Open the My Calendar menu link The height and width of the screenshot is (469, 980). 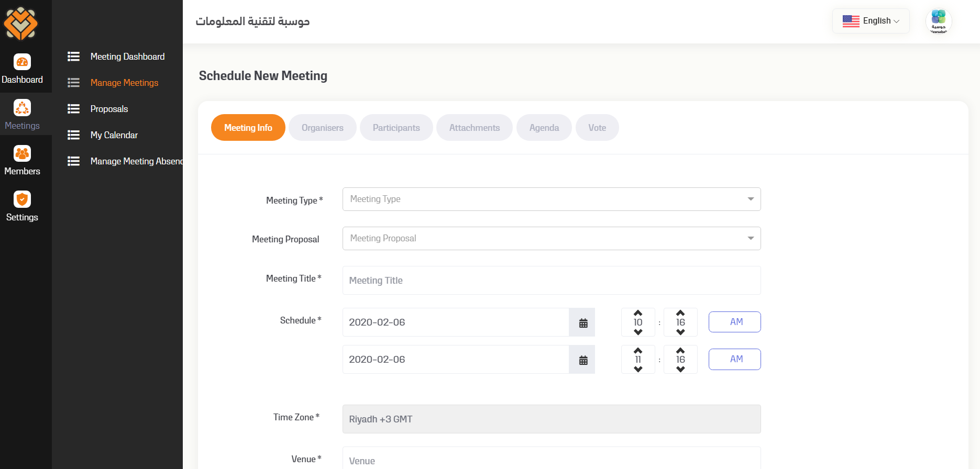click(x=114, y=135)
